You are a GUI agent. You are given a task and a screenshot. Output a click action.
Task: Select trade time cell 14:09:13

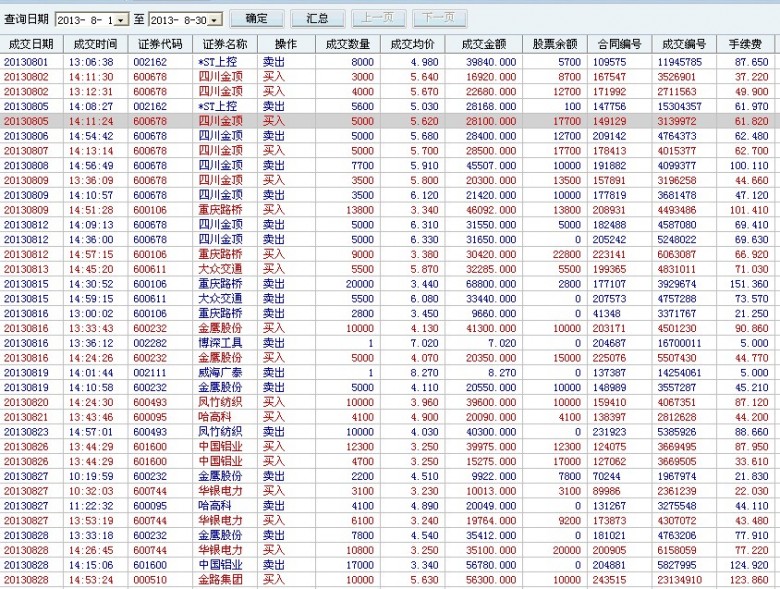coord(91,225)
